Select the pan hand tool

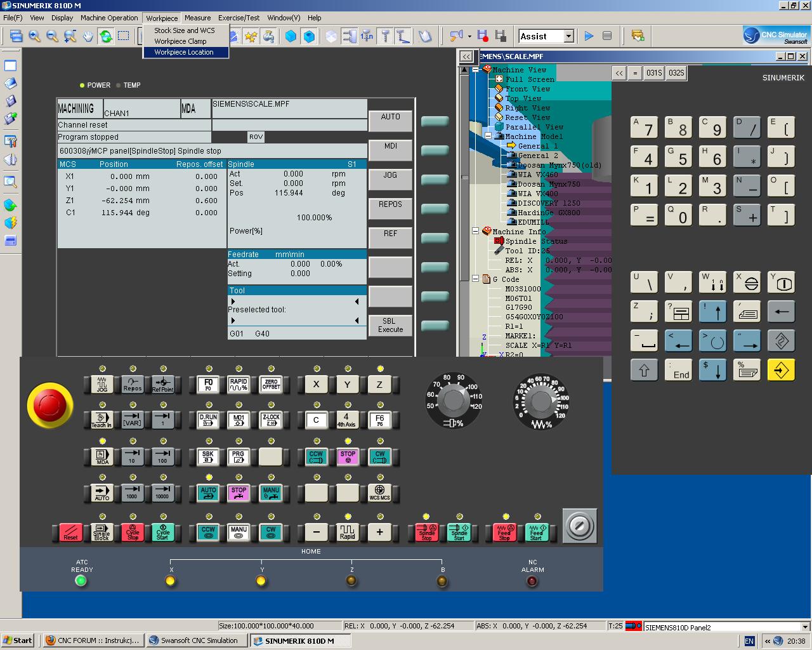tap(88, 36)
